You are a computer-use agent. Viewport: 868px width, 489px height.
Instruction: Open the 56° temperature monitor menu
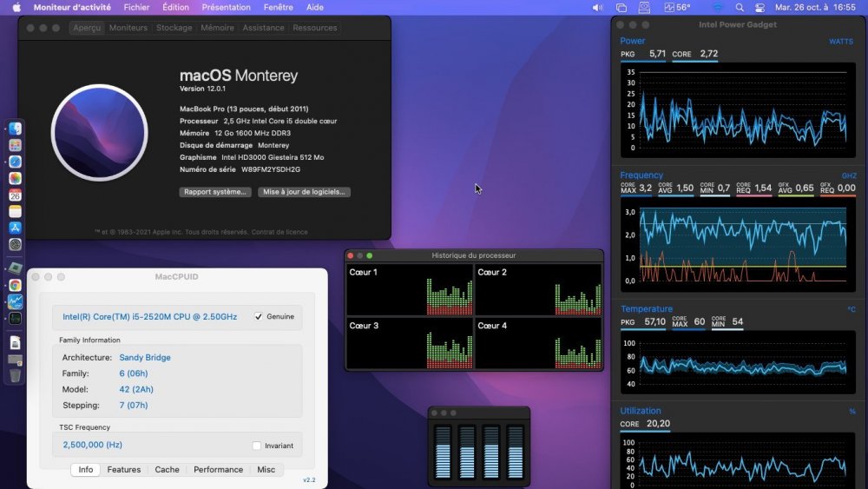(678, 7)
